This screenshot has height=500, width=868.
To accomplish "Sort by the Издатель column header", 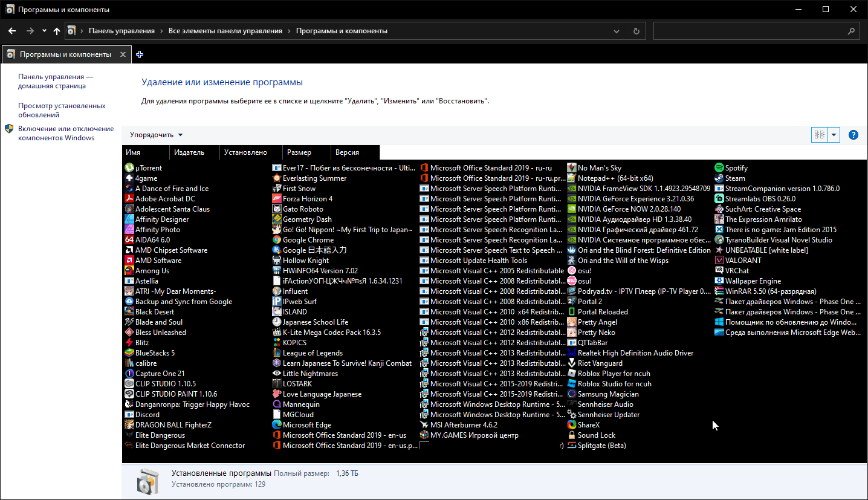I will pos(195,152).
